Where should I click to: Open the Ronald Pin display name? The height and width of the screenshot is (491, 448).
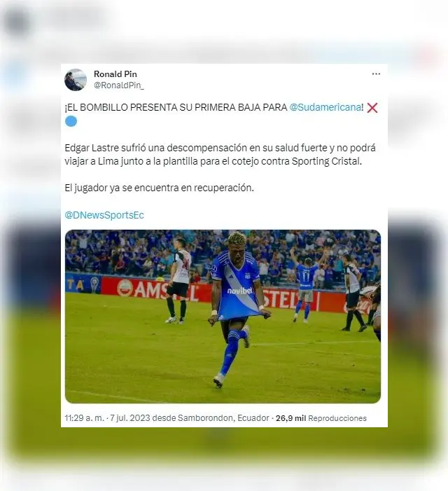pos(115,74)
